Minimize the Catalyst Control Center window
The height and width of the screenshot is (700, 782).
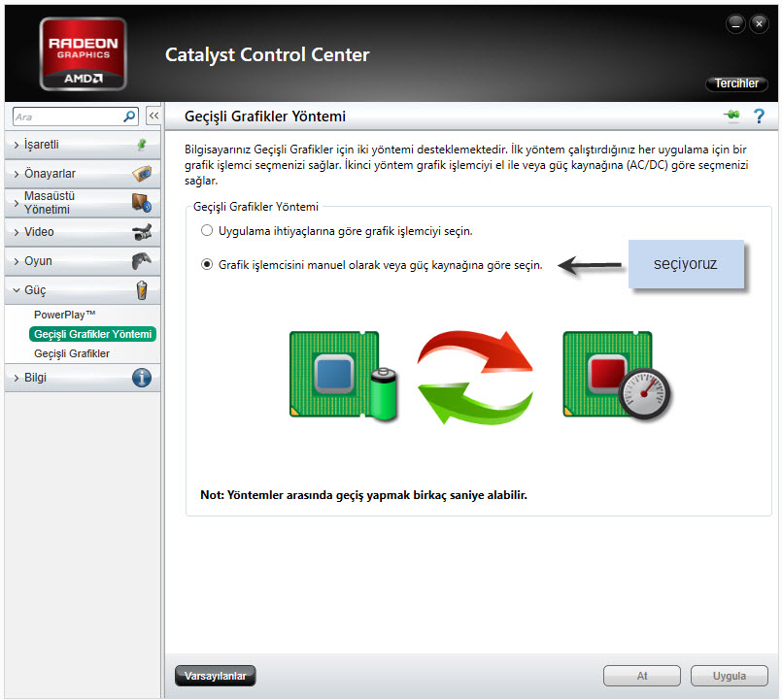[x=735, y=23]
